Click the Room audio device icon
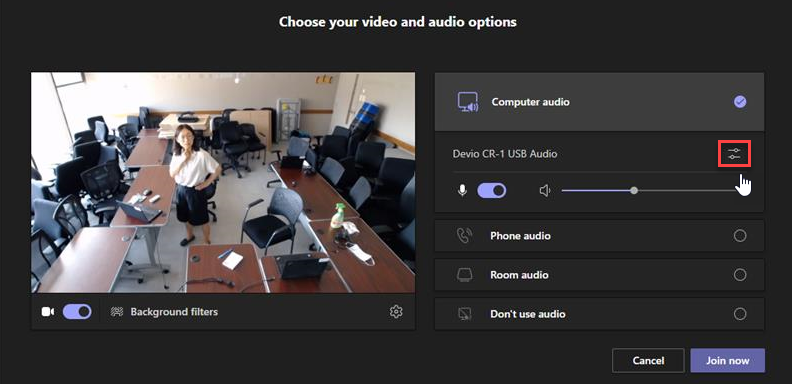Viewport: 792px width, 384px height. (x=464, y=275)
